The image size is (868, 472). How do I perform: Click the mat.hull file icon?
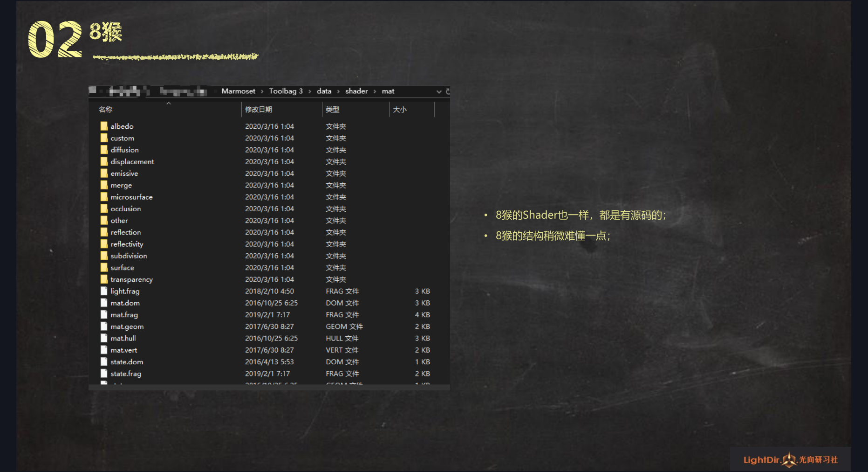(104, 338)
